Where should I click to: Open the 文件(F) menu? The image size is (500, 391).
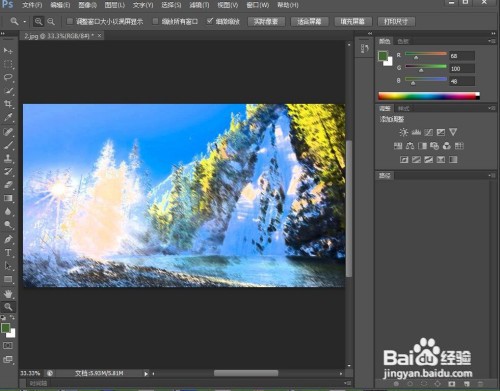(x=32, y=5)
